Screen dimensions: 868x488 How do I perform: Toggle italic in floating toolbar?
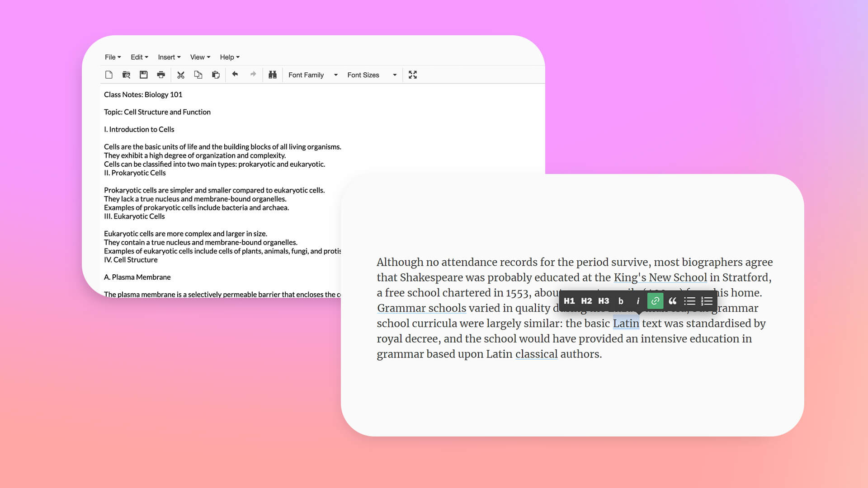(x=638, y=301)
